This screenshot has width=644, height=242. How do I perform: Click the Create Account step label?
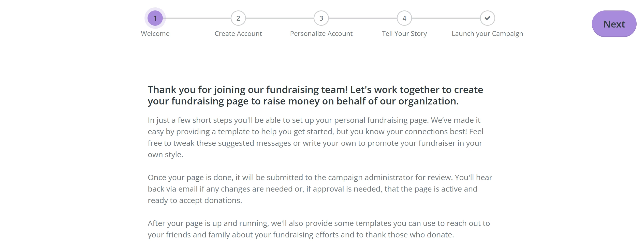(x=238, y=33)
